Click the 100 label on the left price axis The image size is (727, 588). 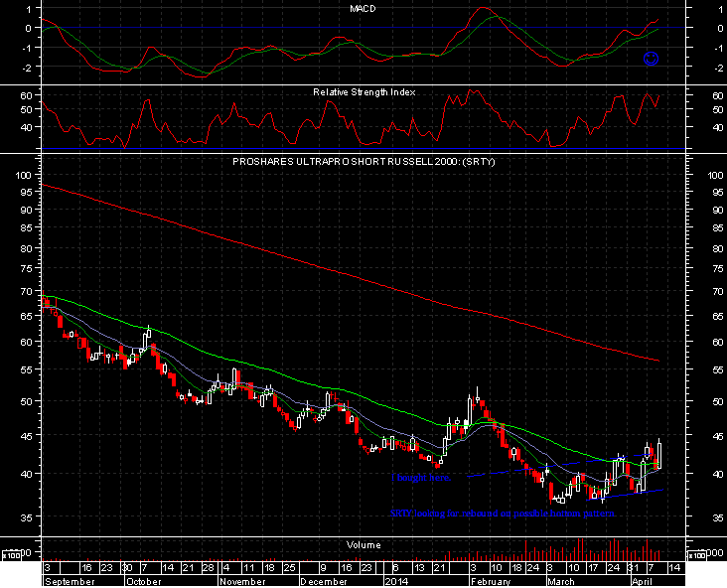pos(23,175)
